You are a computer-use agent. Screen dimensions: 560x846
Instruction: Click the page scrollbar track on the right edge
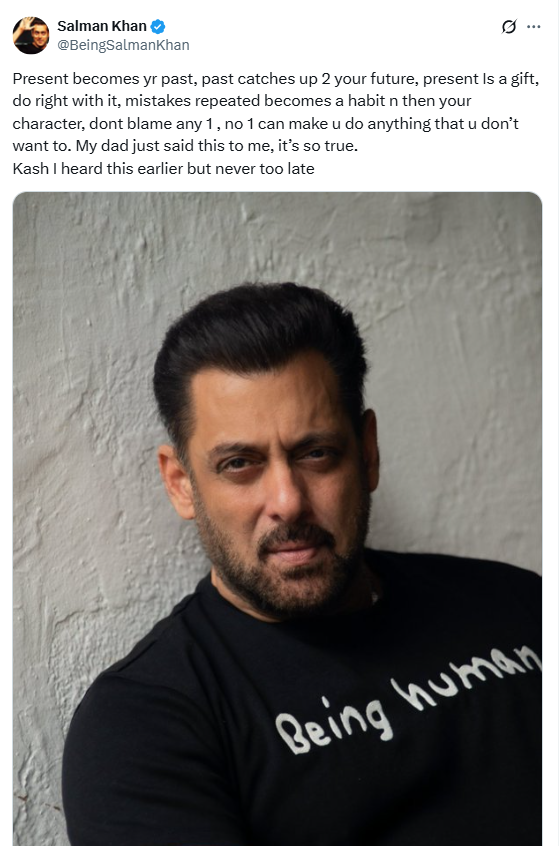pos(558,423)
